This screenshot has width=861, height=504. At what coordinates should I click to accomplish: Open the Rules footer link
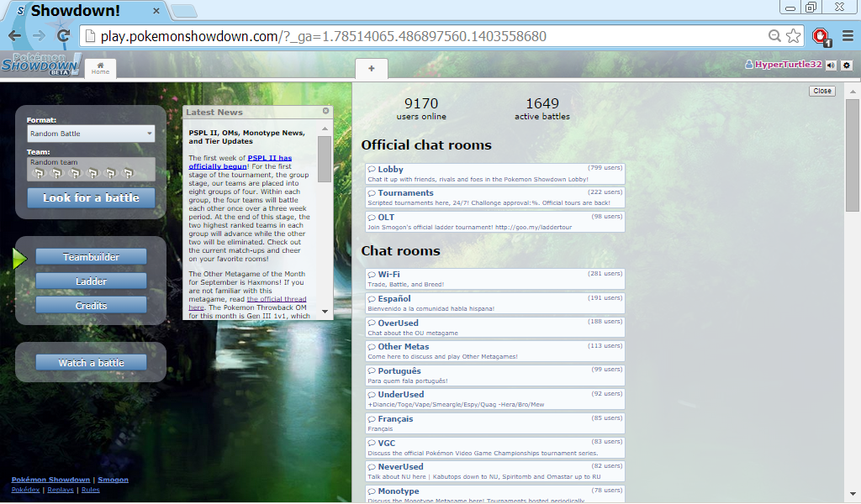coord(91,490)
